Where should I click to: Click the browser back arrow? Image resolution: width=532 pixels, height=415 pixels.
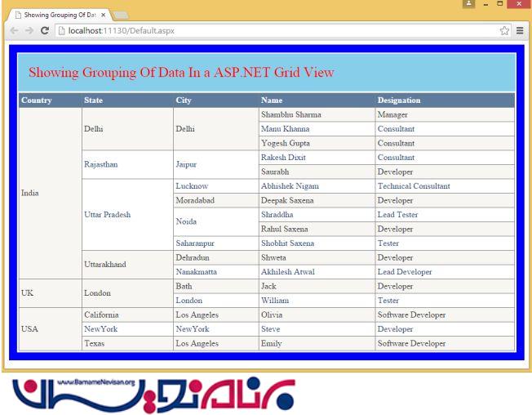[x=12, y=31]
